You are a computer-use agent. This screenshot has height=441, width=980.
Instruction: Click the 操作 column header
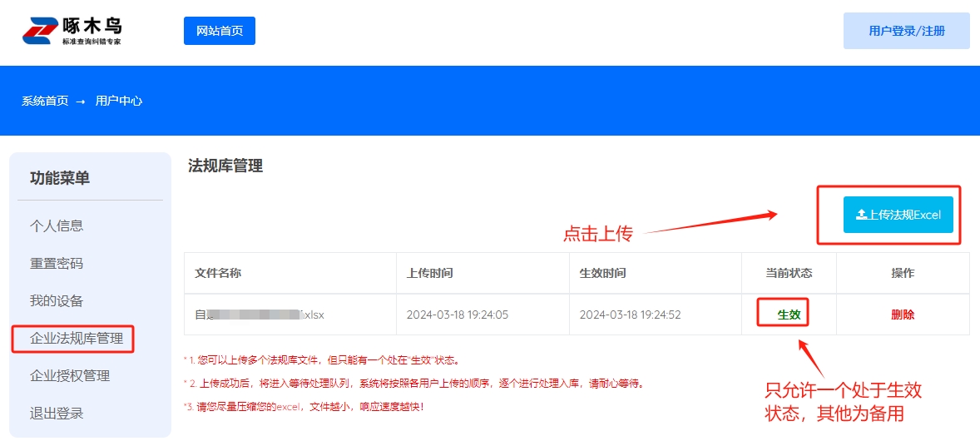pyautogui.click(x=903, y=273)
